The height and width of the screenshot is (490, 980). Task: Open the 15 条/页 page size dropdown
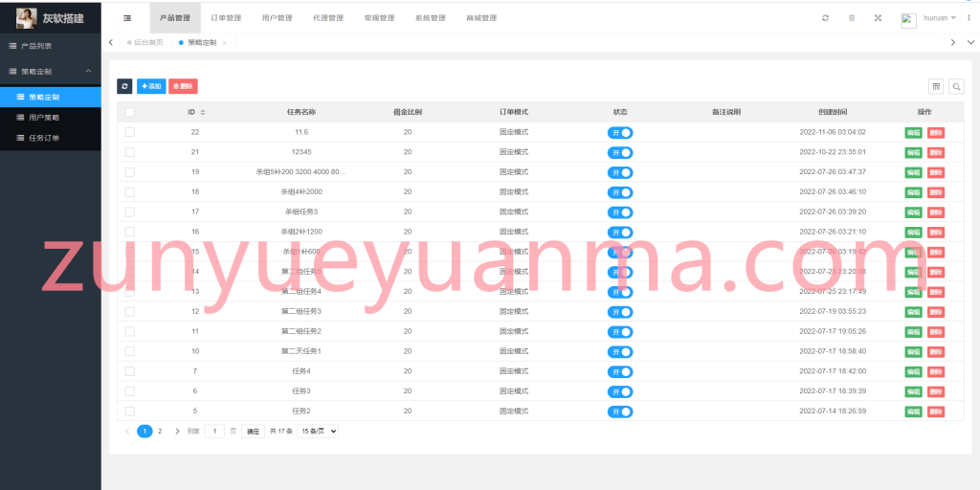(318, 432)
